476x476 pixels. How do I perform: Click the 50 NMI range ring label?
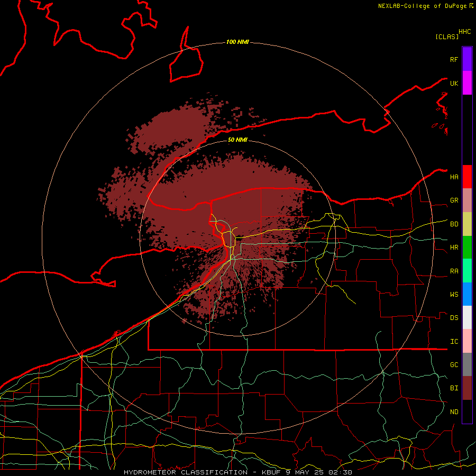(x=237, y=140)
